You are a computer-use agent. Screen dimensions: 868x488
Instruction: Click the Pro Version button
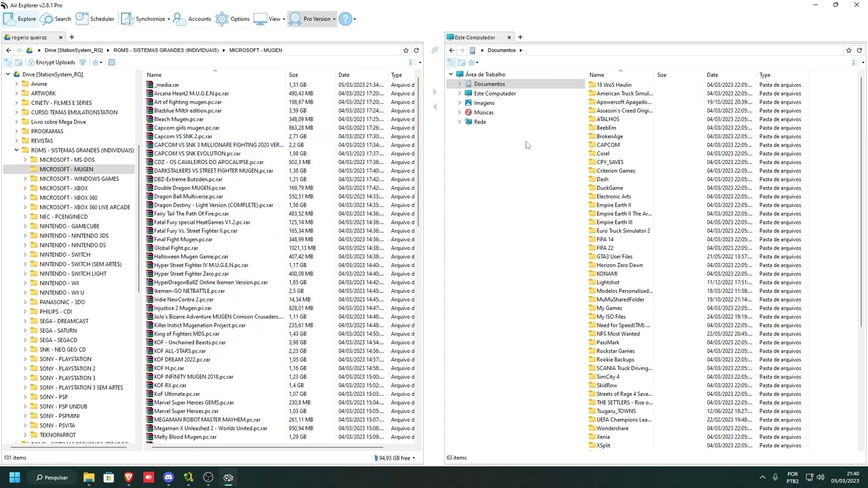[312, 19]
